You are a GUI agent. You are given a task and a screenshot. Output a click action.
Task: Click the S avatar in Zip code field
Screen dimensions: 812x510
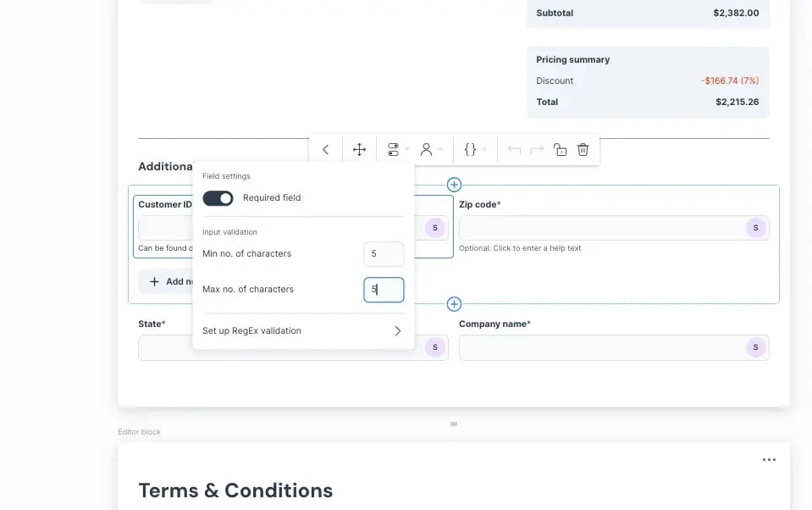click(755, 228)
